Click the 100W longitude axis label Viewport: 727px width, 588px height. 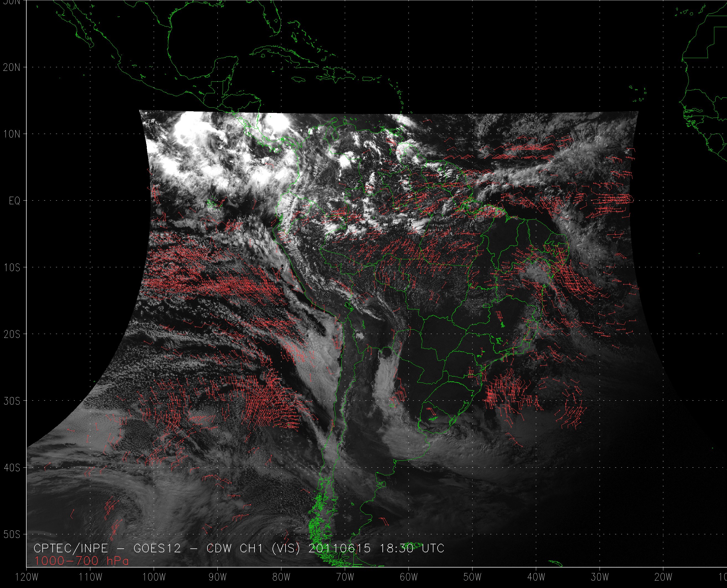154,577
